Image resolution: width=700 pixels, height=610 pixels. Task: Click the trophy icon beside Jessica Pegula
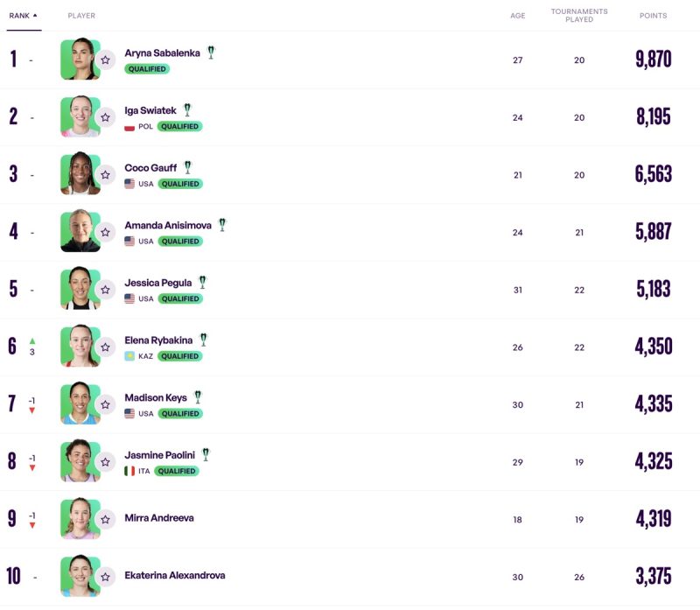[x=202, y=282]
